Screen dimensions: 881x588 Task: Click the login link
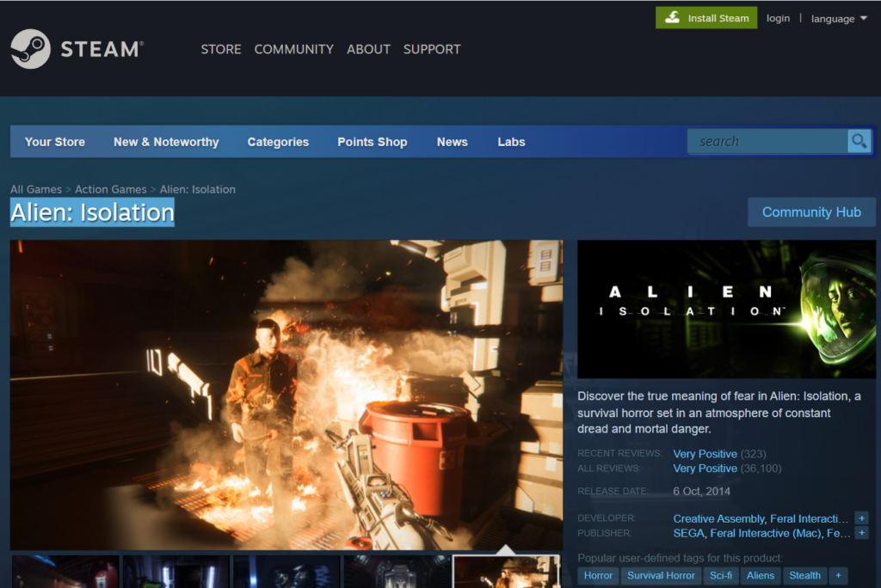[x=778, y=18]
